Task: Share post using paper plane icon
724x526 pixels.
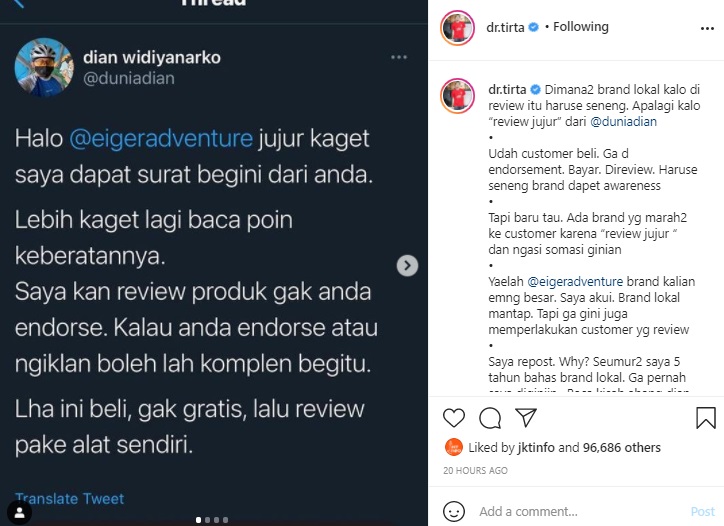Action: click(x=525, y=417)
